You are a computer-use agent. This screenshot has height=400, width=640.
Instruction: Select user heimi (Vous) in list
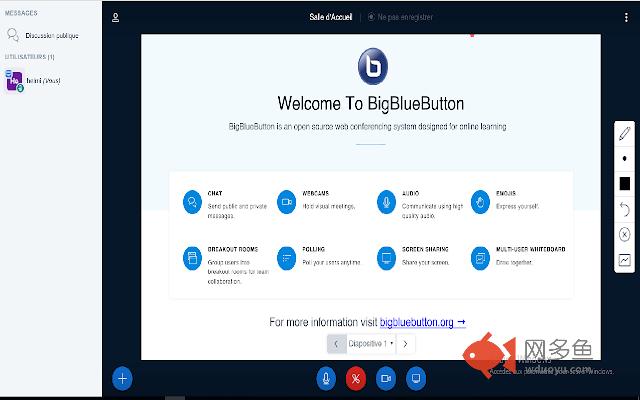click(x=33, y=81)
